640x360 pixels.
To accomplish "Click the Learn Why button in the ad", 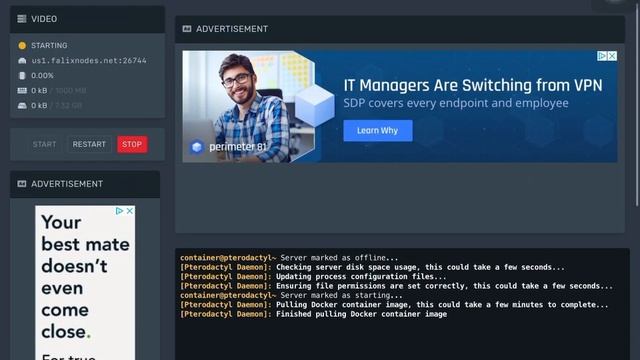I will (x=378, y=131).
